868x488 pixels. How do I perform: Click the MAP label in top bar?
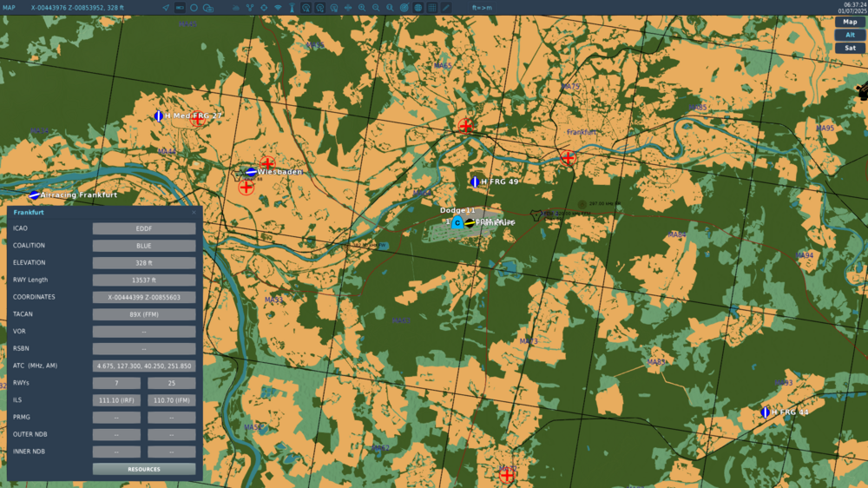(9, 8)
